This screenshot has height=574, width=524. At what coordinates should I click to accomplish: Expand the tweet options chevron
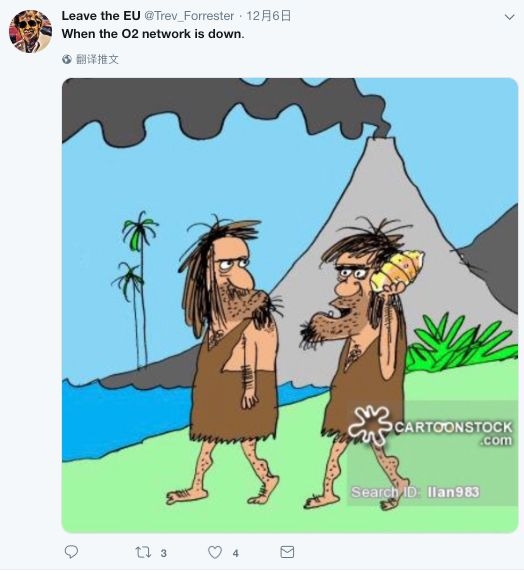click(x=509, y=17)
